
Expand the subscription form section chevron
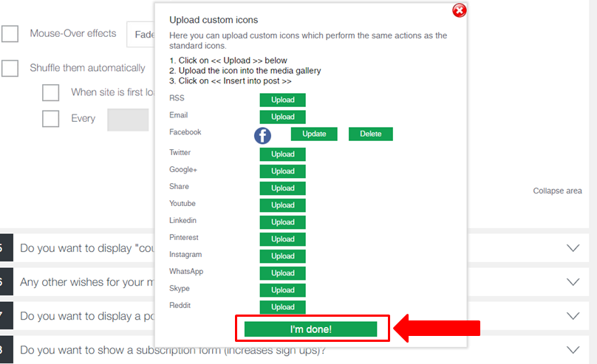(573, 349)
